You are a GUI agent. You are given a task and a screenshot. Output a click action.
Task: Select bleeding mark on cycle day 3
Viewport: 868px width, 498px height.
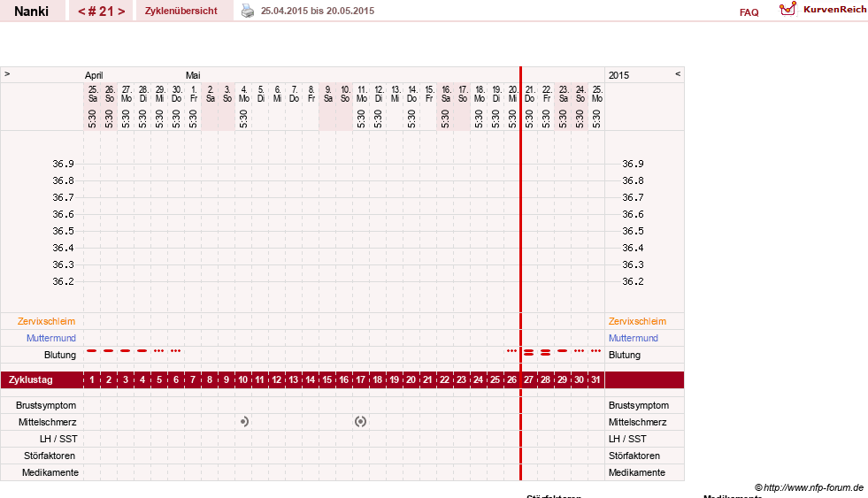[126, 351]
